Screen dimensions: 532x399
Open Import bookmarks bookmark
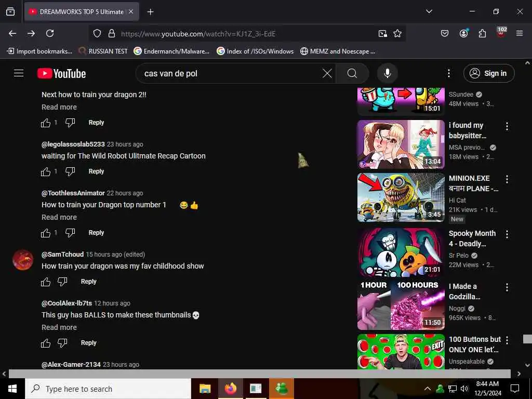(x=39, y=51)
